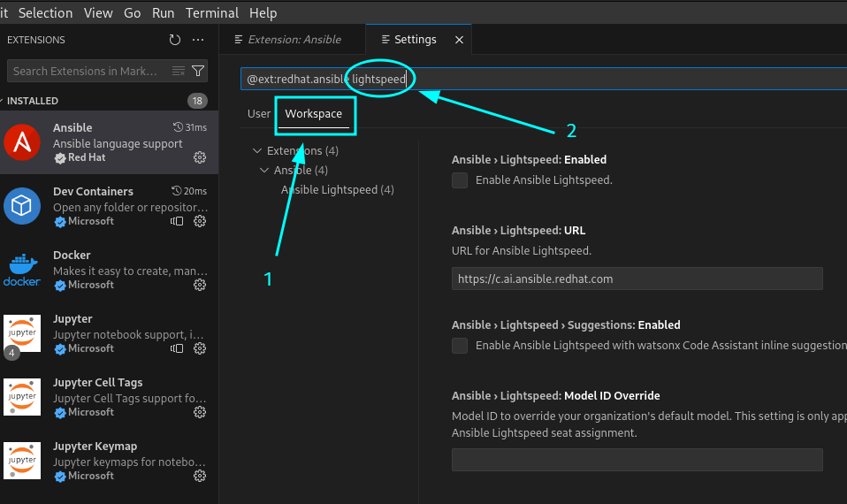This screenshot has height=504, width=847.
Task: Click Dev Containers activation time clock icon
Action: point(176,191)
